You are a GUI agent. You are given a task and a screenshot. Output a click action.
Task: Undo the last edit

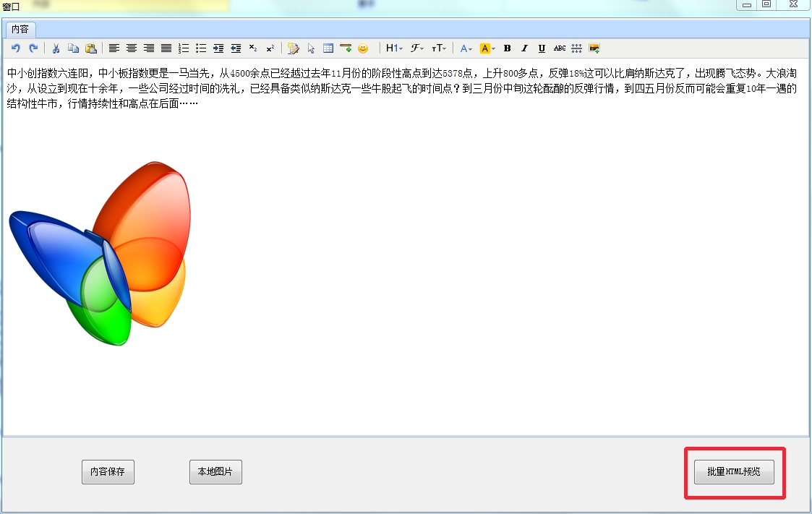click(15, 48)
